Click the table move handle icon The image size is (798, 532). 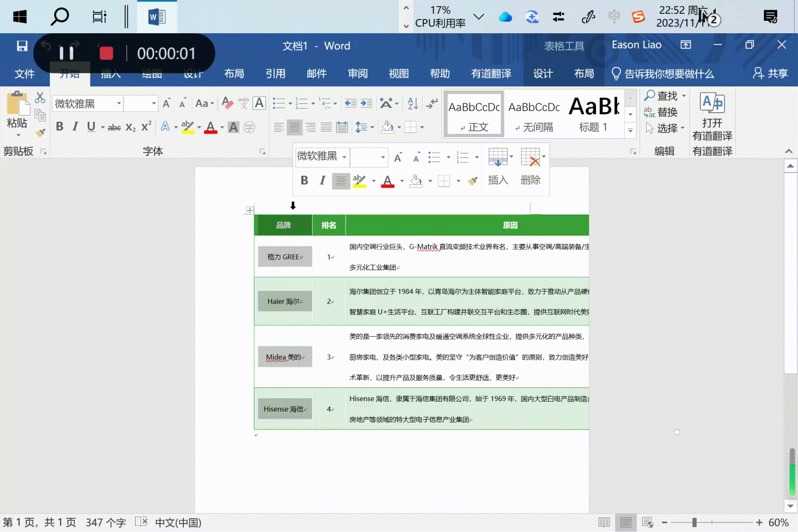(x=250, y=210)
